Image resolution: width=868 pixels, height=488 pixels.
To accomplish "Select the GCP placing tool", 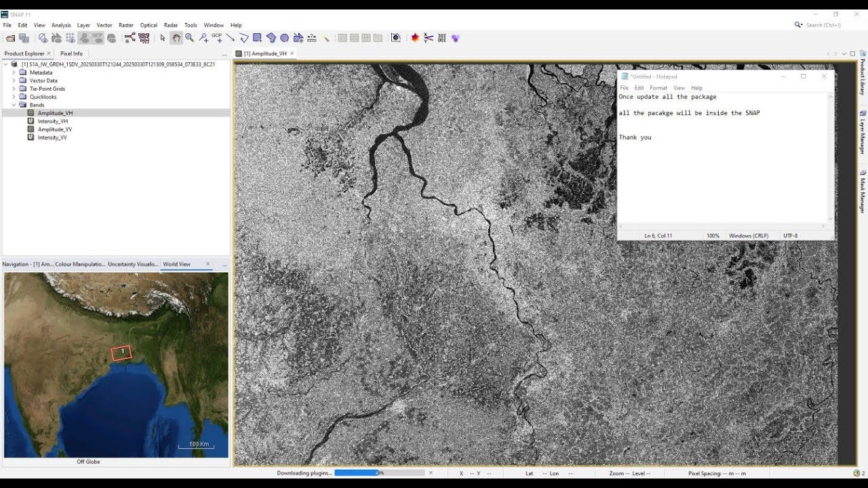I will point(217,38).
